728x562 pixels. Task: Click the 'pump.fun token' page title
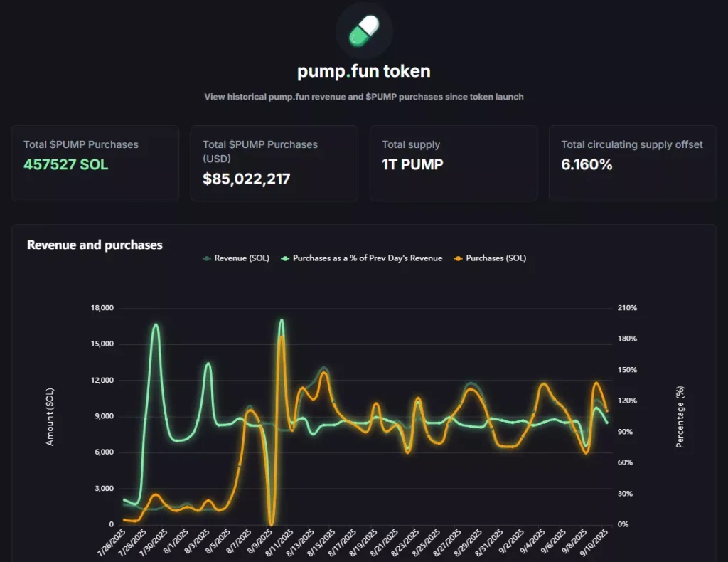click(364, 71)
